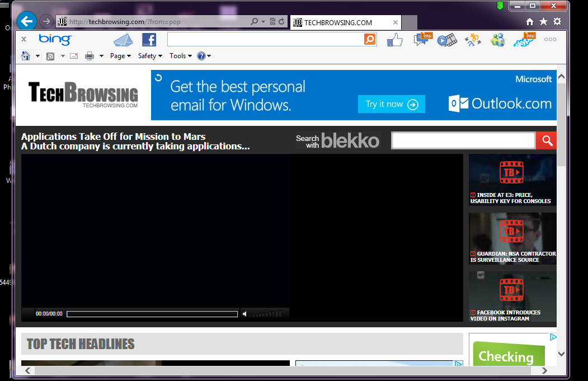Screen dimensions: 588x381
Task: Open 'Facebook Introduces Video on Instagram' thumbnail
Action: (x=512, y=297)
